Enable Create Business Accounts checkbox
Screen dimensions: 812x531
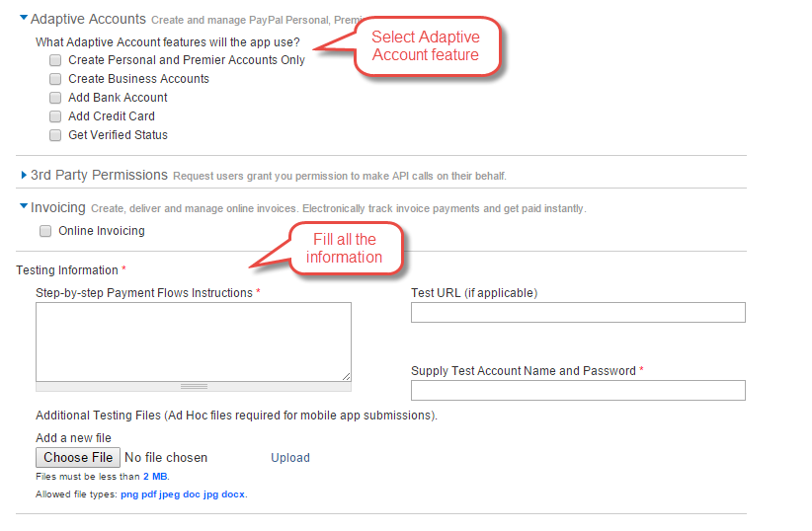coord(55,79)
